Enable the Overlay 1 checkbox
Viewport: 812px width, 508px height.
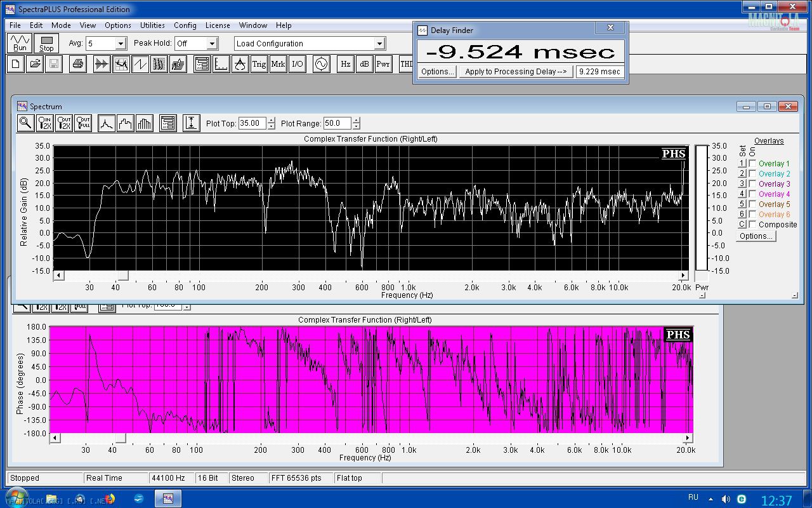coord(752,164)
